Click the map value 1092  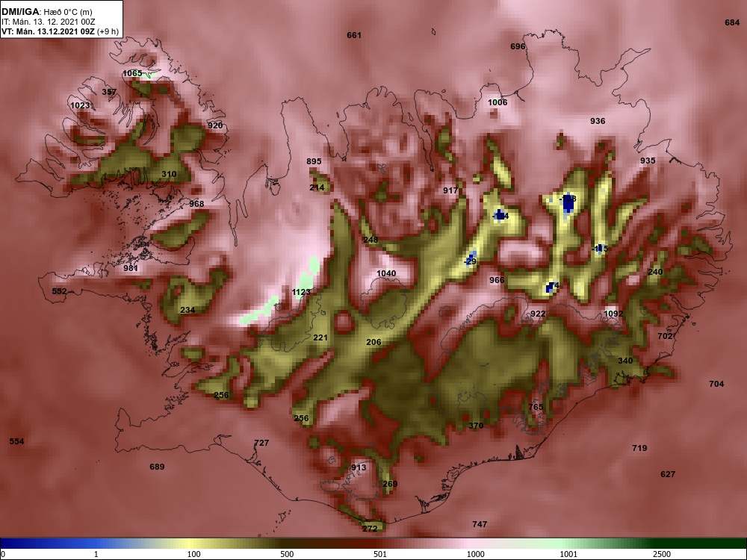[613, 314]
